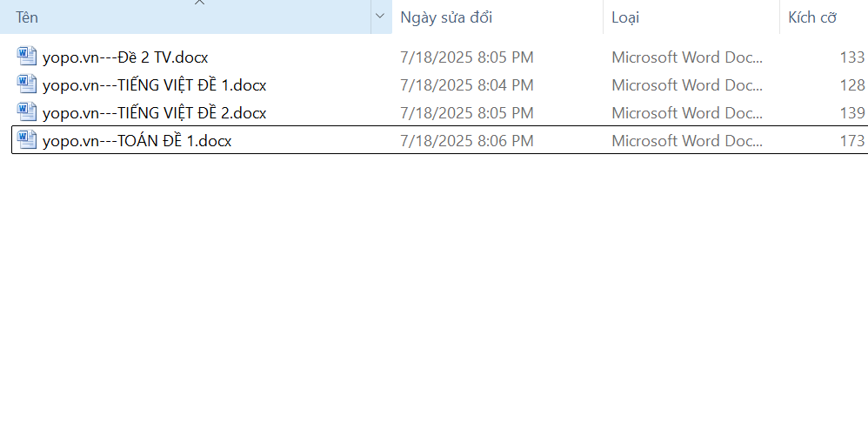Sort files by the Tên column header
The width and height of the screenshot is (868, 437).
point(174,17)
